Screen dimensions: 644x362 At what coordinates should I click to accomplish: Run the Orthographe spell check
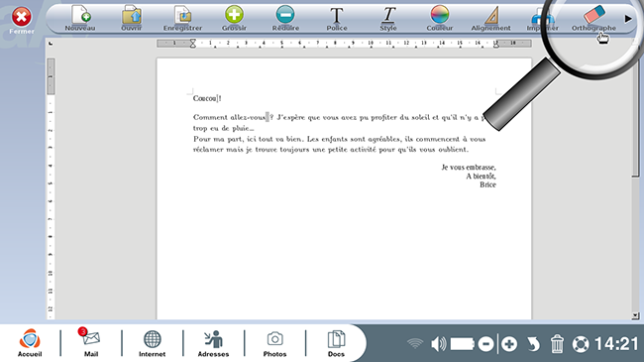pos(593,18)
